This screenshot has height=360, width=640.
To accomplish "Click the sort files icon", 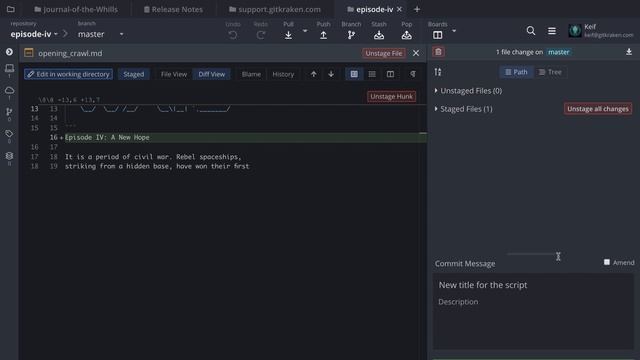I will tap(438, 72).
